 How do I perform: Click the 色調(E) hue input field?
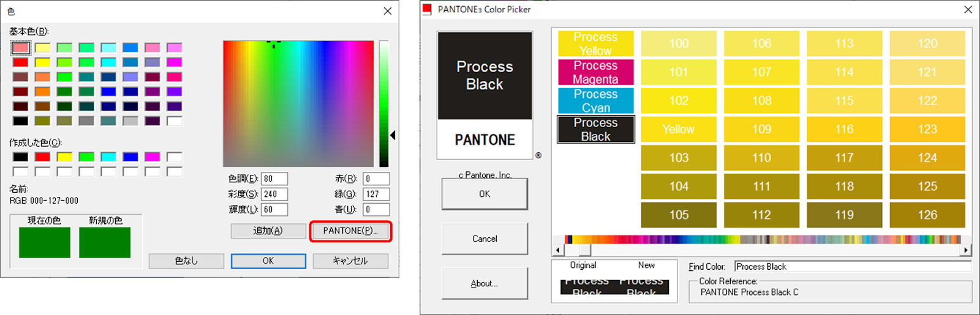(x=274, y=179)
